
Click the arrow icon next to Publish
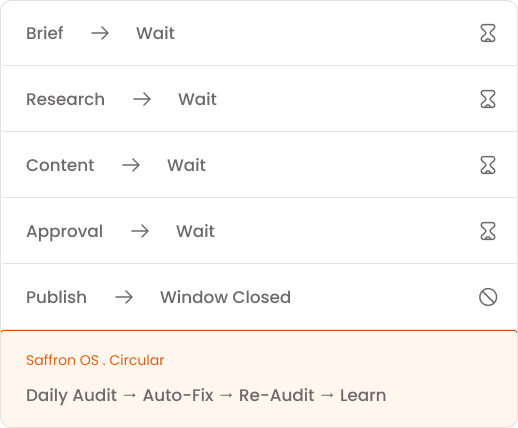click(124, 297)
